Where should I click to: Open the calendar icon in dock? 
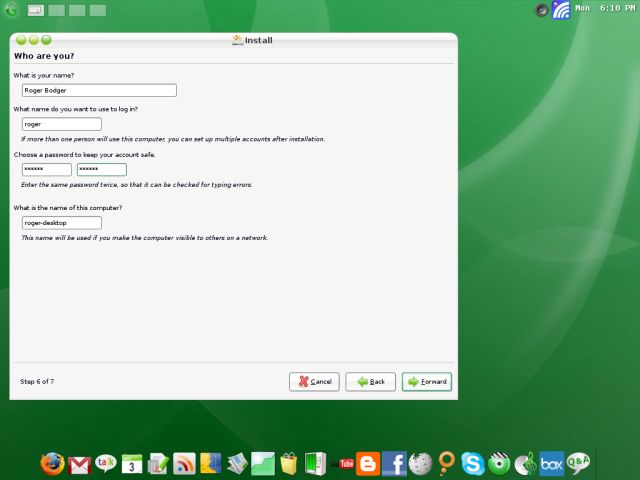point(132,464)
